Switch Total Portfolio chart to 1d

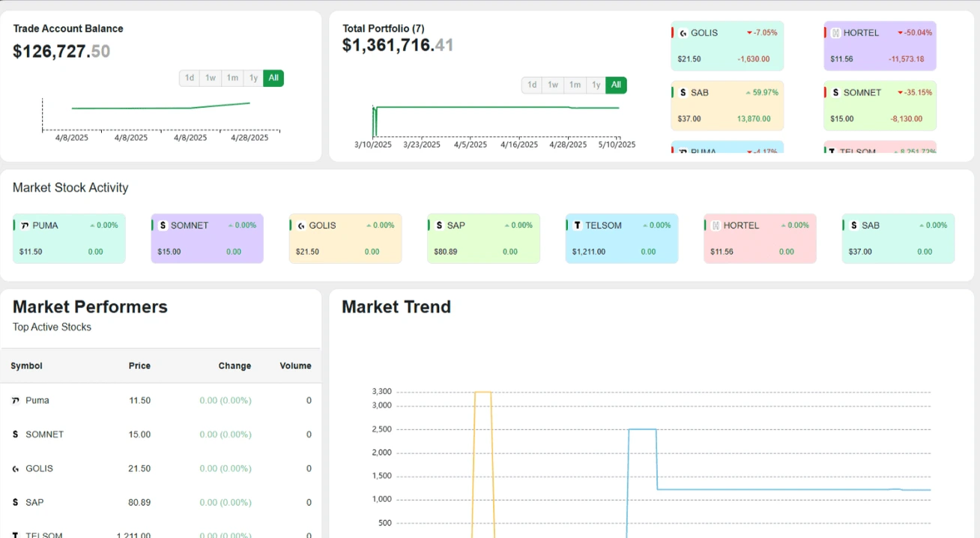(x=532, y=85)
